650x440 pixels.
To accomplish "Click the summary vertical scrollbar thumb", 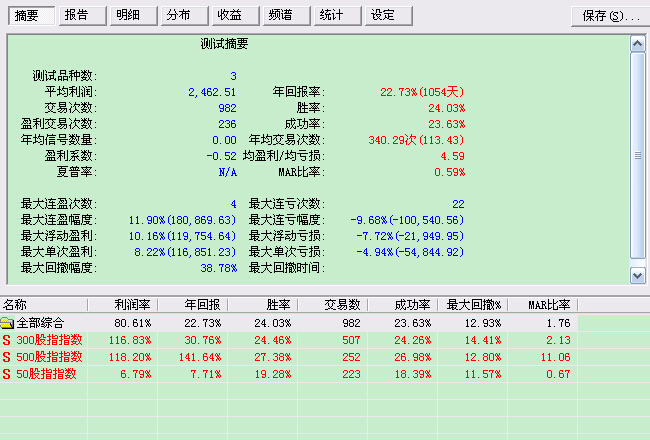I will click(638, 156).
